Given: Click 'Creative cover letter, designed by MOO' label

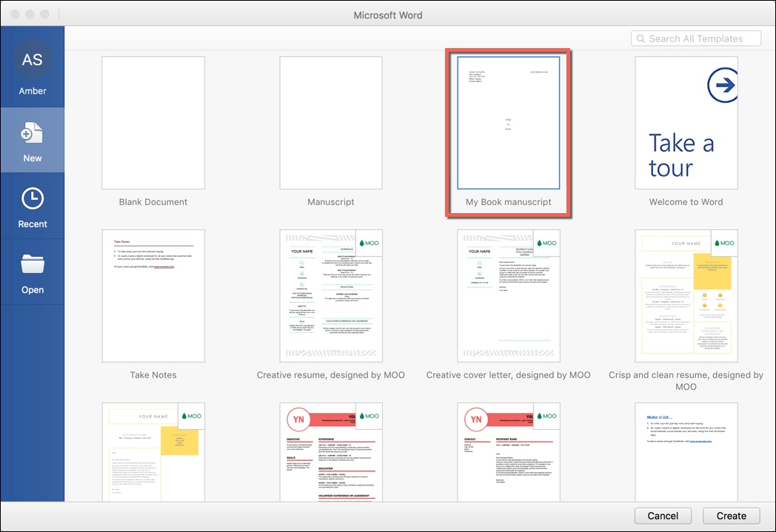Looking at the screenshot, I should [x=508, y=375].
